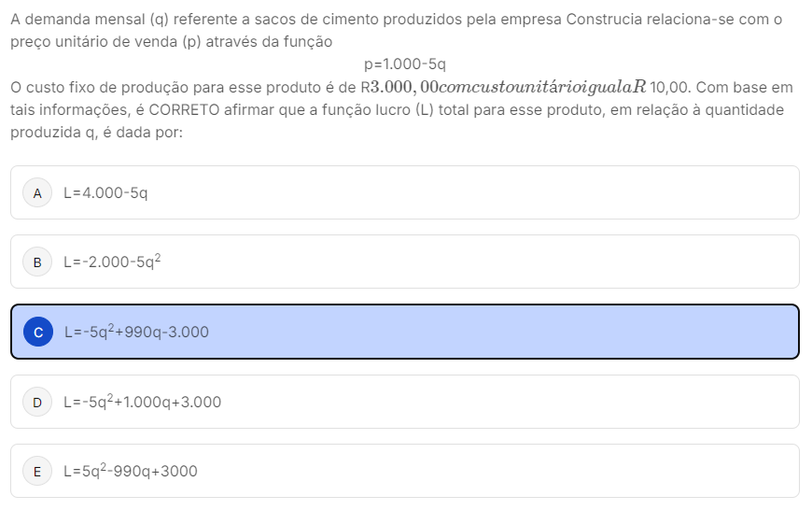
Task: Click the highlighted C letter circle
Action: 38,332
